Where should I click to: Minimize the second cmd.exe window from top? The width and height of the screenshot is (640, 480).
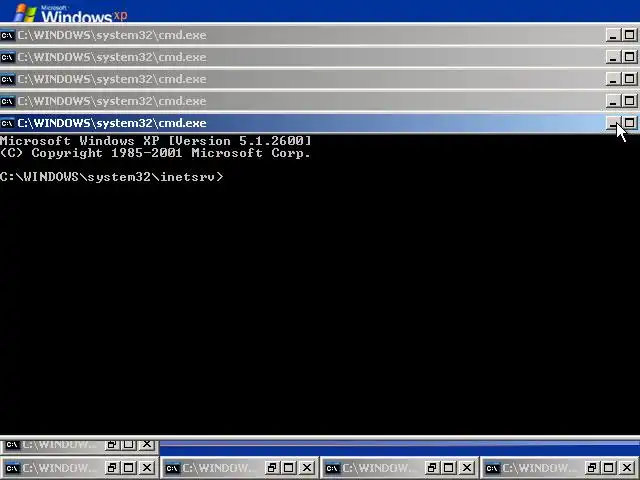pos(612,57)
